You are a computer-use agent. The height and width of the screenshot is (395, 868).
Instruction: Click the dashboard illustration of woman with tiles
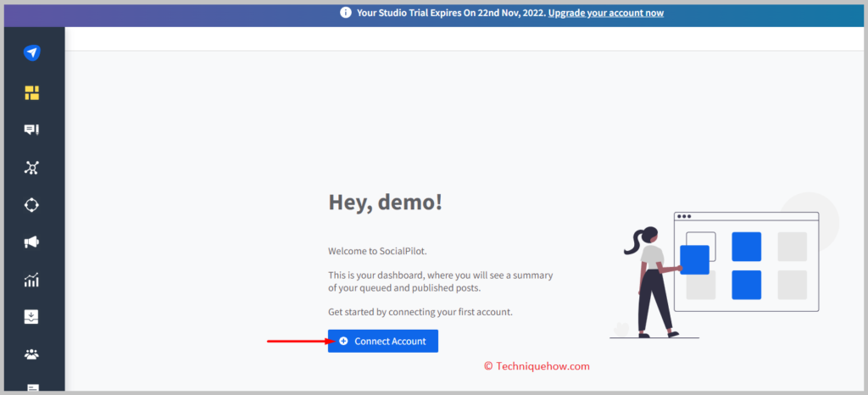(x=724, y=265)
